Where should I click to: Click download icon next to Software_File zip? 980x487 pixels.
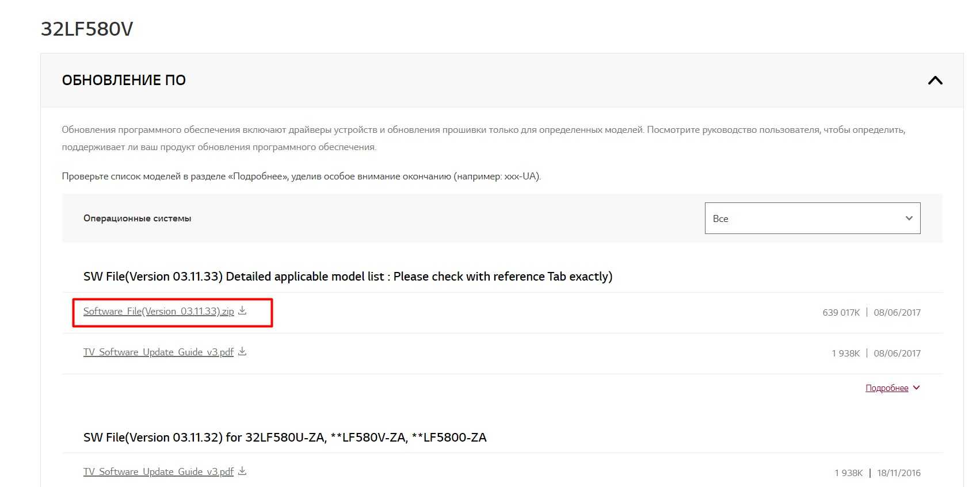coord(242,311)
